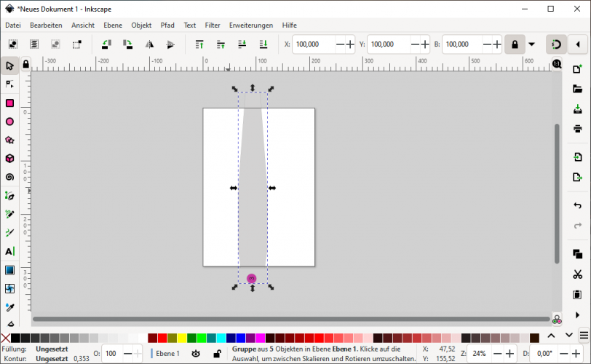The height and width of the screenshot is (364, 591).
Task: Toggle color-managed display mode icon
Action: [x=557, y=320]
